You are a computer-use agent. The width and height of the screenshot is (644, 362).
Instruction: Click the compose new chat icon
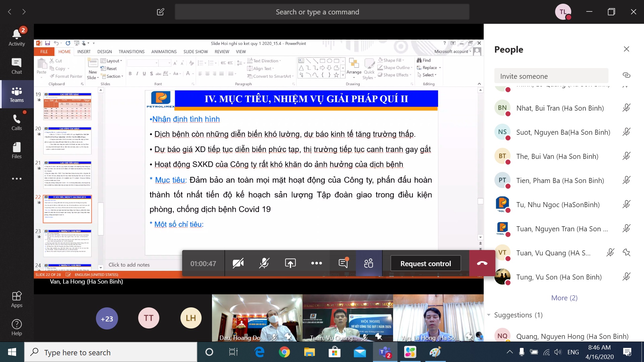tap(160, 12)
